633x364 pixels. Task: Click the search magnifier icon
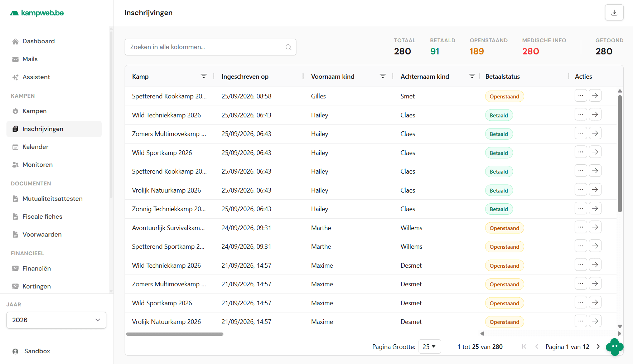click(288, 47)
